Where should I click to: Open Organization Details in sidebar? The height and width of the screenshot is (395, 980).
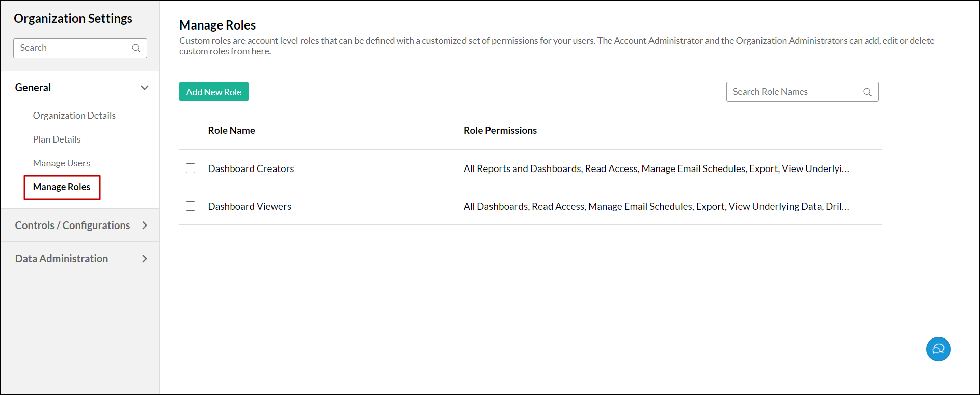pos(74,116)
